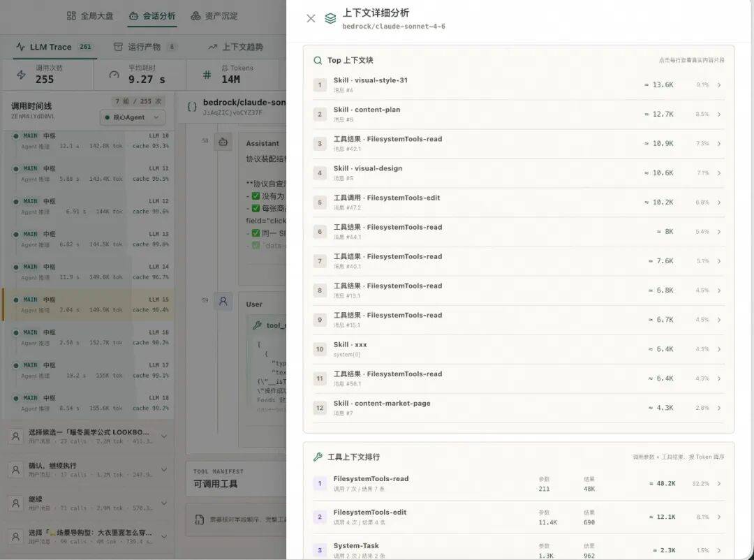The width and height of the screenshot is (754, 560).
Task: Click the 9.27 s average latency value
Action: [x=147, y=80]
